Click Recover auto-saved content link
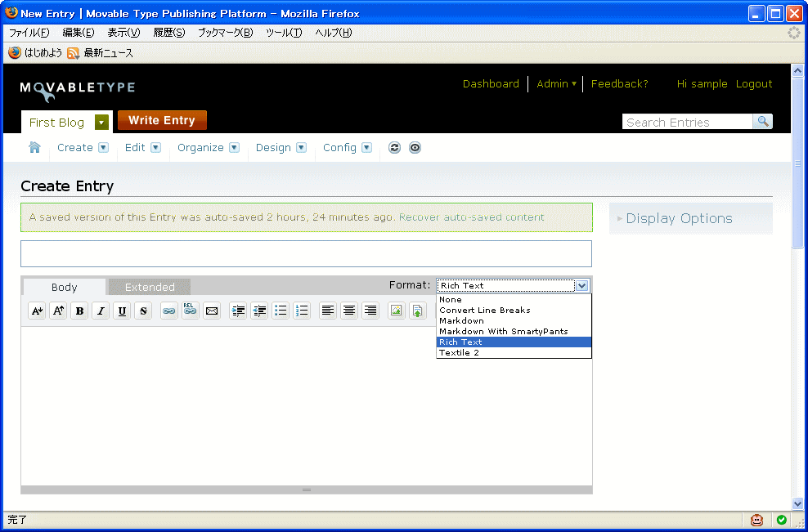Screen dimensions: 808x532 pyautogui.click(x=472, y=217)
